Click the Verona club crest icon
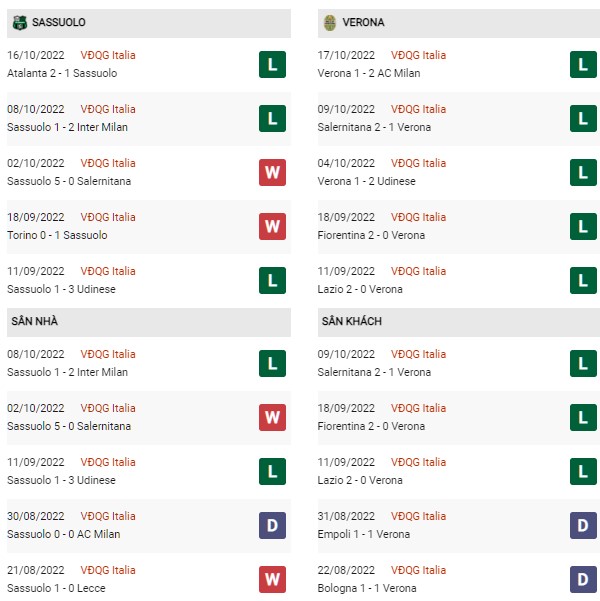Screen dimensions: 600x601 pos(330,23)
